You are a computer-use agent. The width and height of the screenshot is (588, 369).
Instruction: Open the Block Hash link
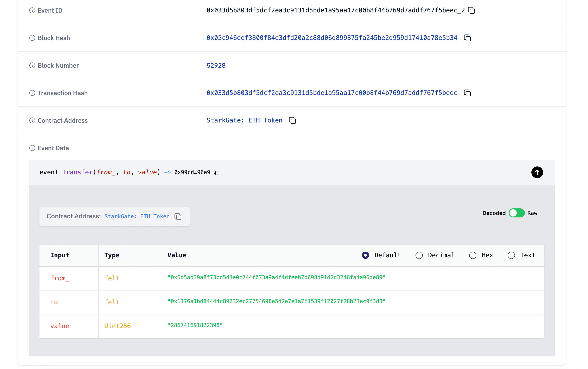[332, 38]
